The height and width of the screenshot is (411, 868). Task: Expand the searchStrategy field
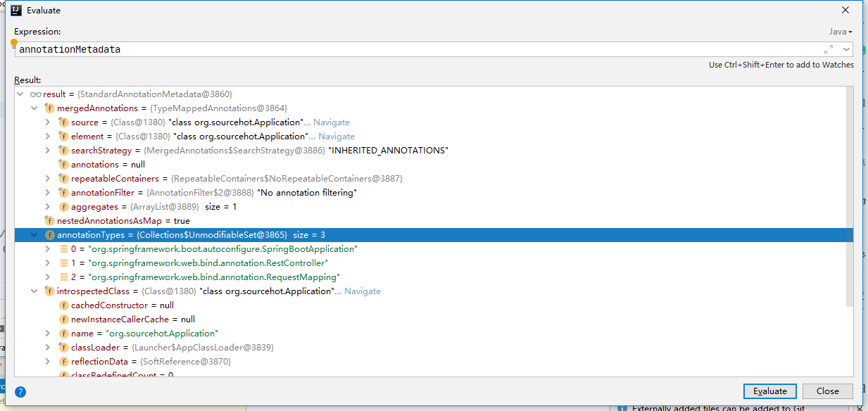click(48, 151)
